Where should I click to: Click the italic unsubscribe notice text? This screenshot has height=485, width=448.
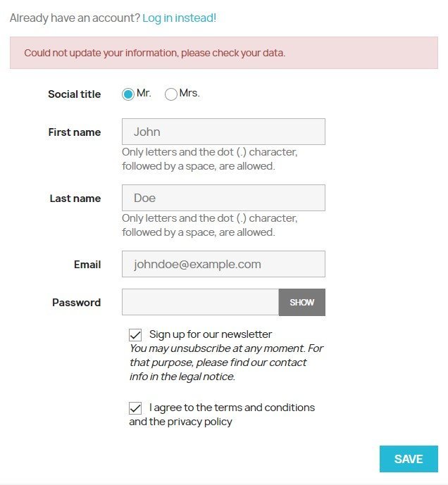point(225,363)
